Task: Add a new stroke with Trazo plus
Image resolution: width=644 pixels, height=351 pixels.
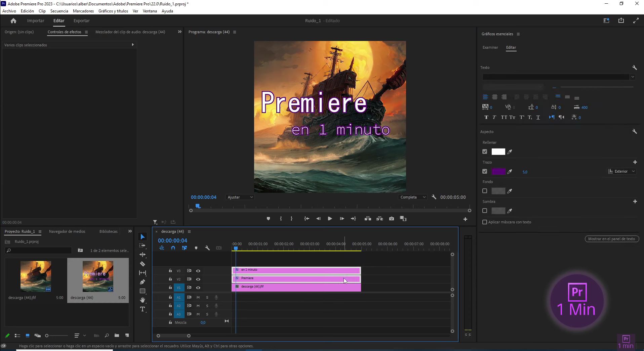Action: coord(635,162)
